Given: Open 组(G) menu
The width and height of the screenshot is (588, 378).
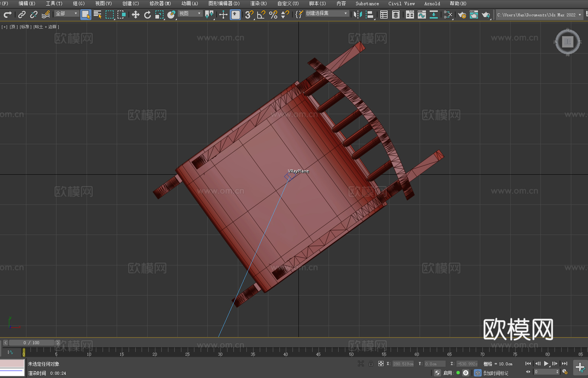Looking at the screenshot, I should (x=79, y=3).
